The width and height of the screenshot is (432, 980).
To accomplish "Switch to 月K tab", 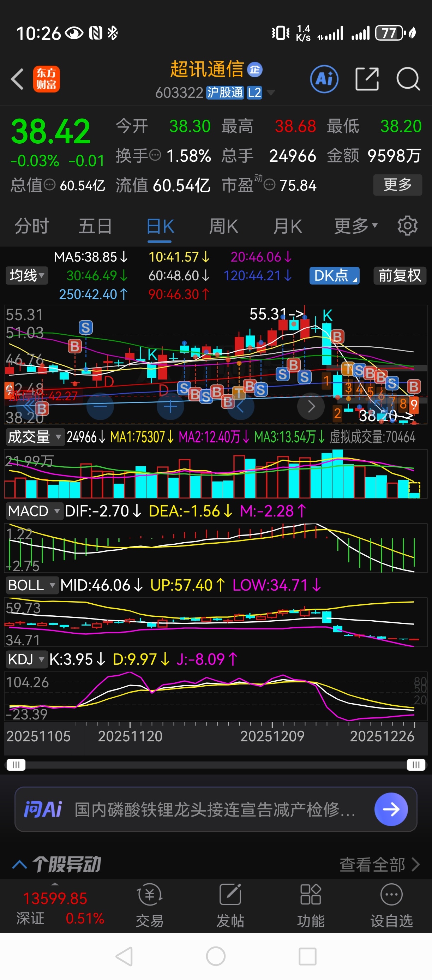I will [x=288, y=226].
